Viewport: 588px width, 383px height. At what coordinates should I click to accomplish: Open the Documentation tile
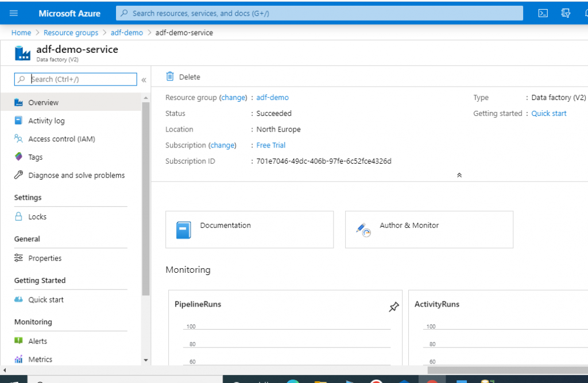point(249,230)
